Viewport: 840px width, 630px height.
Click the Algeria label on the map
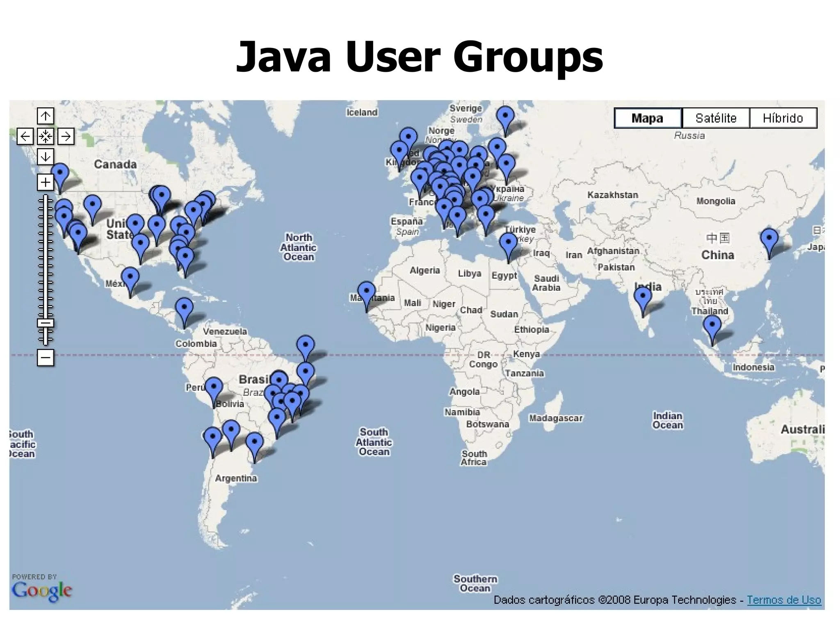pyautogui.click(x=425, y=270)
